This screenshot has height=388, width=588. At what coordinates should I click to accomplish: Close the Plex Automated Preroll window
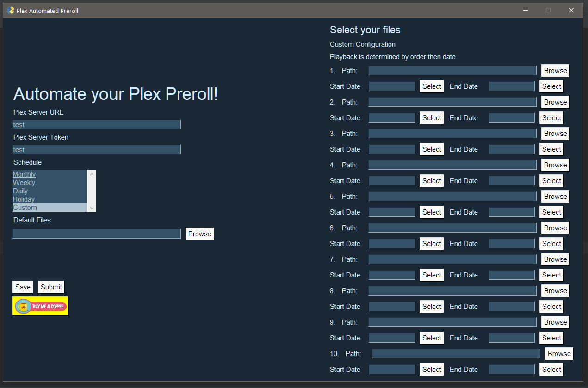[x=571, y=10]
